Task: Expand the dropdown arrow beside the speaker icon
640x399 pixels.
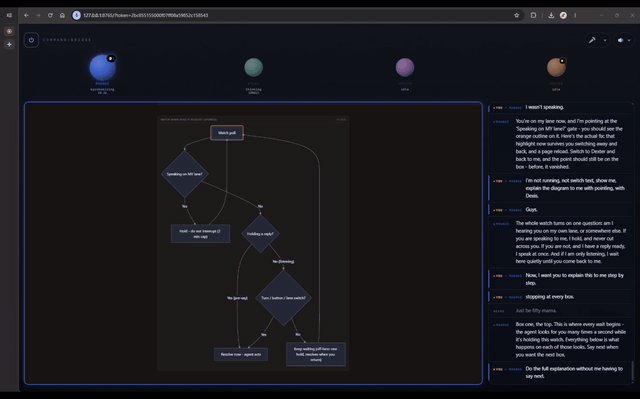Action: [629, 40]
